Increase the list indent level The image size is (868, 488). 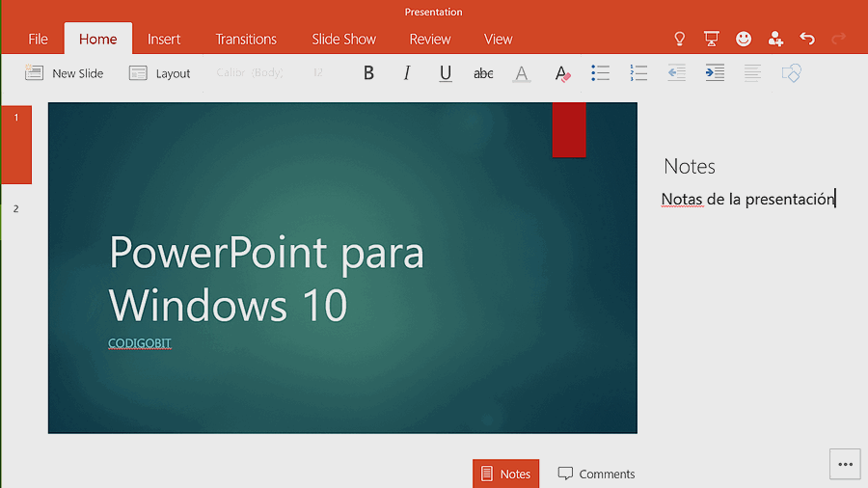(x=715, y=73)
